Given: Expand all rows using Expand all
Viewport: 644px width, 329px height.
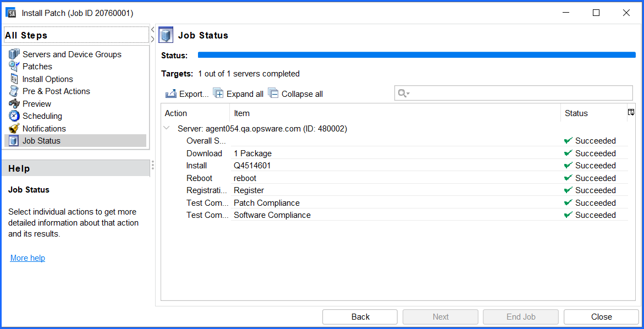Looking at the screenshot, I should [238, 94].
